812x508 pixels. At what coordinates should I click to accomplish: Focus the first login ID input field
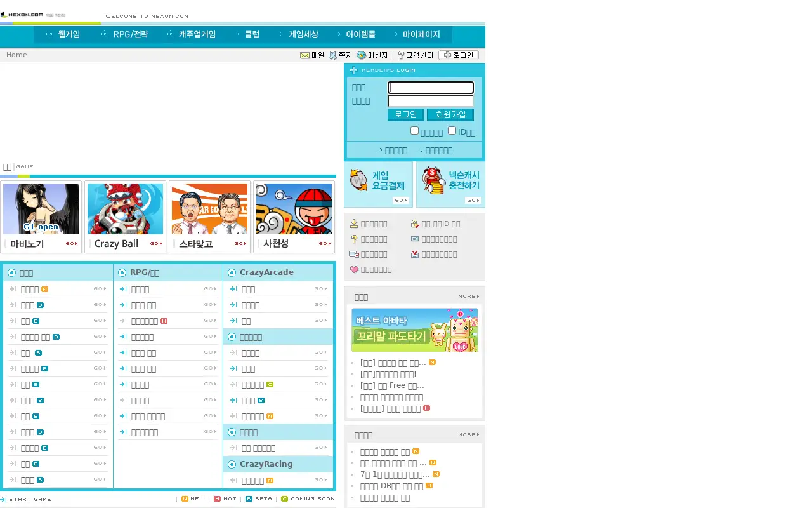(431, 88)
